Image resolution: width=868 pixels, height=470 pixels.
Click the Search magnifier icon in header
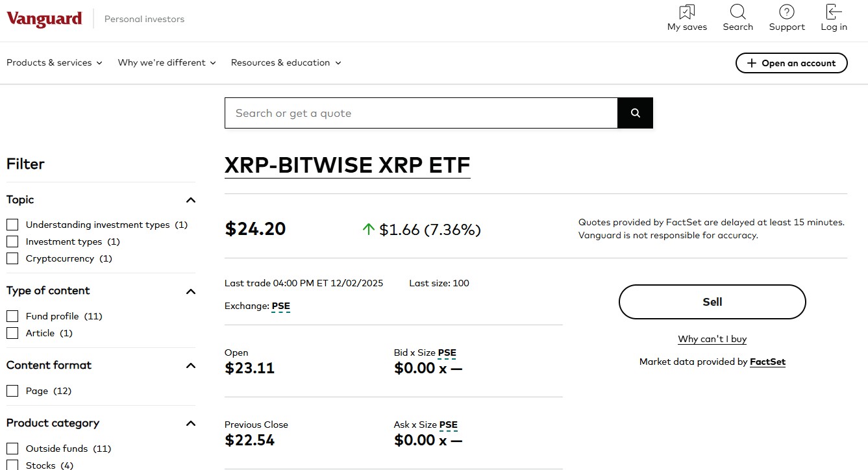(x=738, y=12)
